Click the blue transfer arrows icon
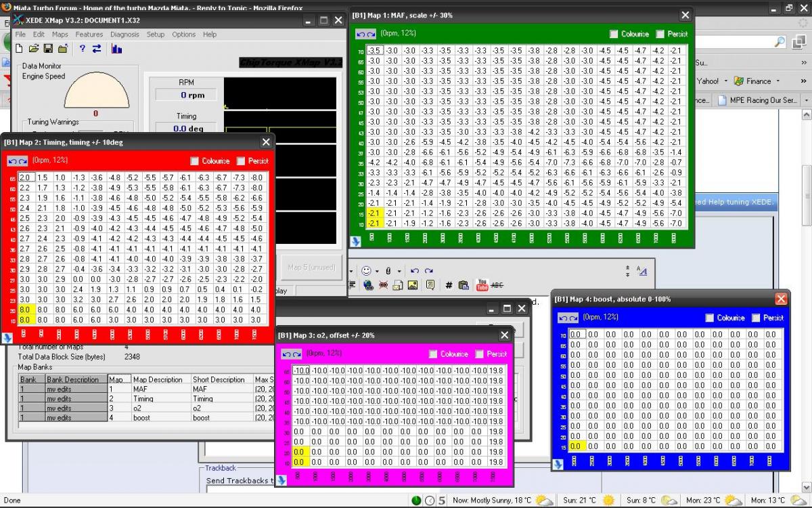Viewport: 812px width, 508px height. [x=97, y=49]
